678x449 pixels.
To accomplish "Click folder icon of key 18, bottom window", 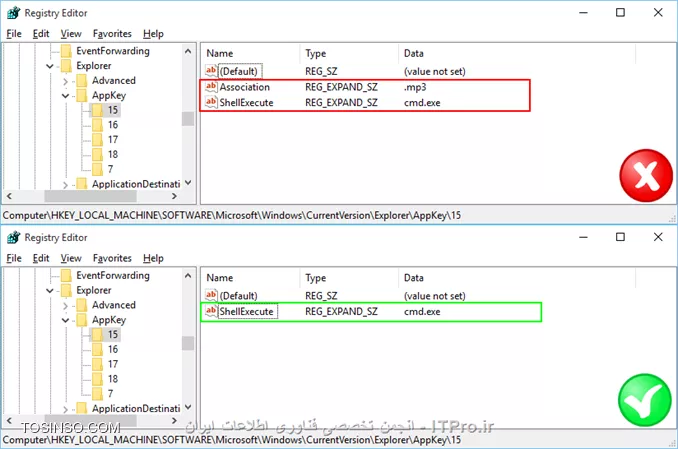I will [98, 379].
